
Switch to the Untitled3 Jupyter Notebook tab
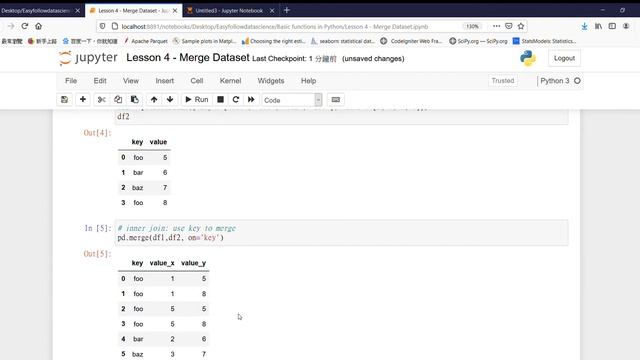coord(229,11)
